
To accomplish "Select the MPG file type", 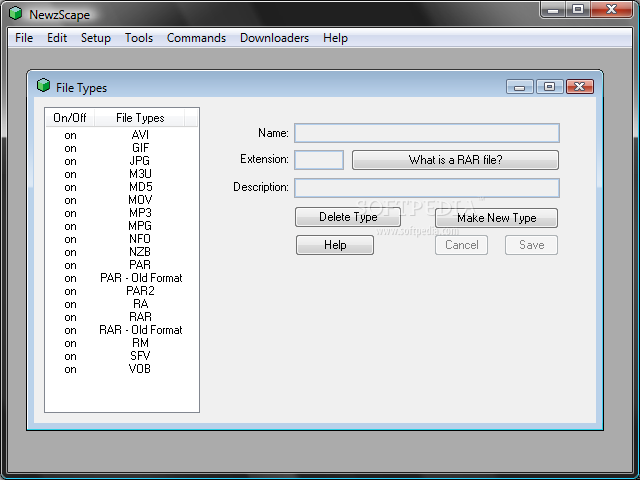I will [140, 226].
